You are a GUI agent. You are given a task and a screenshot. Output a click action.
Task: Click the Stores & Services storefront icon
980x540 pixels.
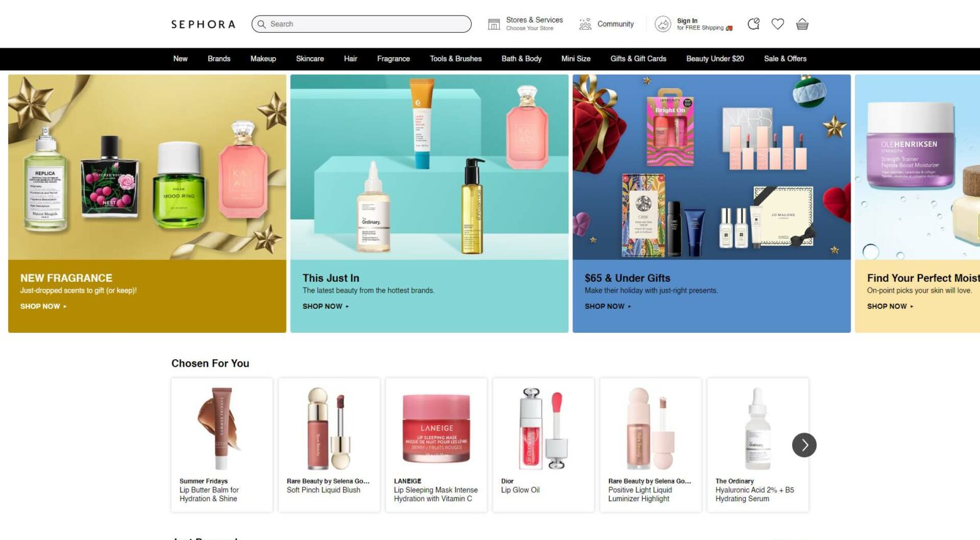(x=494, y=24)
